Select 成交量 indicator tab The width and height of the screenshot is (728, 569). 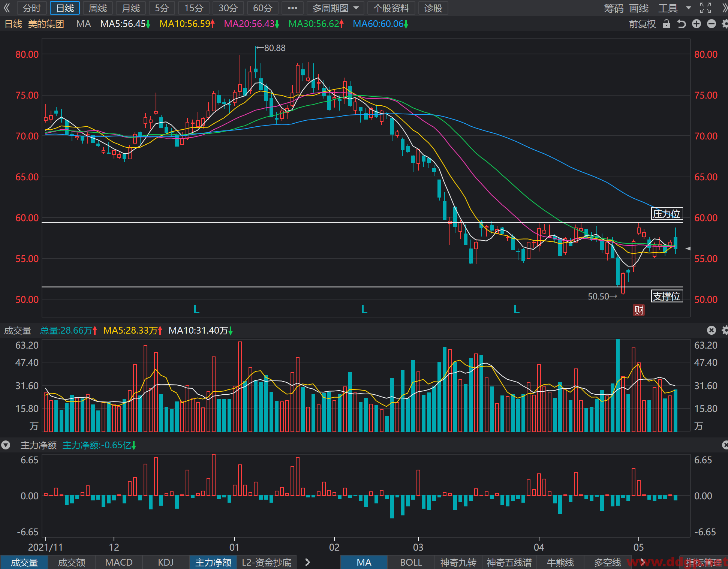(24, 562)
